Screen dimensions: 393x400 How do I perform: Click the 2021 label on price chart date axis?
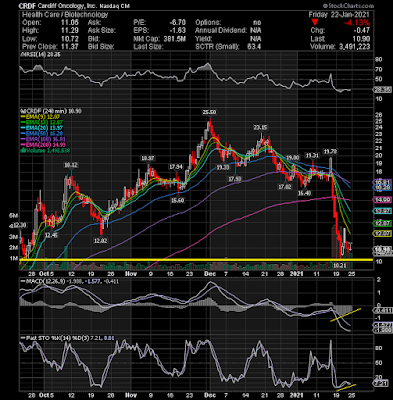(x=296, y=274)
